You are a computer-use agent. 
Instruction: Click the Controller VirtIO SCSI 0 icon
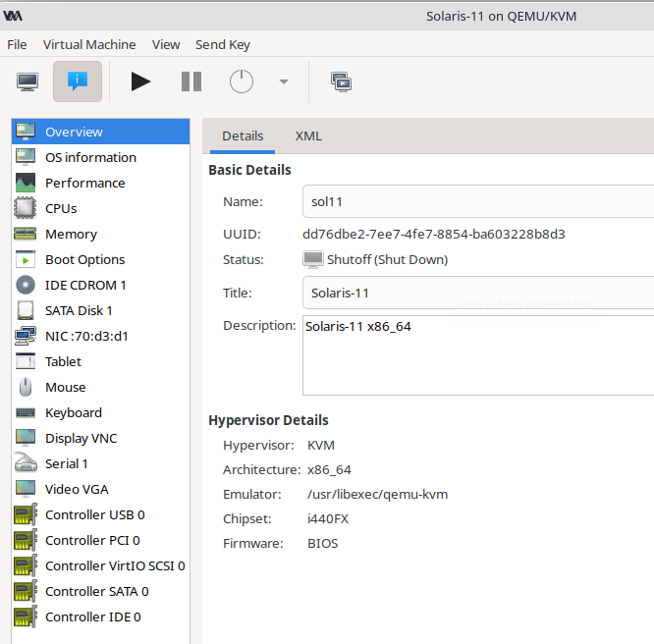(25, 565)
